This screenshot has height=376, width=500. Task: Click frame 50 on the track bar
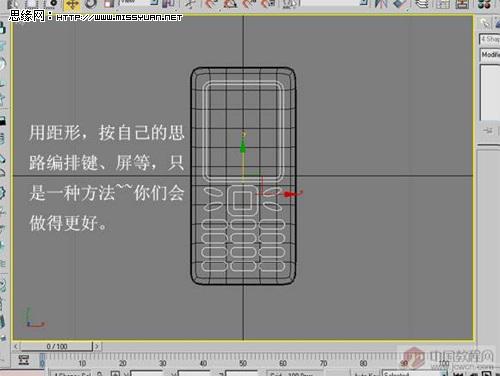(x=243, y=363)
